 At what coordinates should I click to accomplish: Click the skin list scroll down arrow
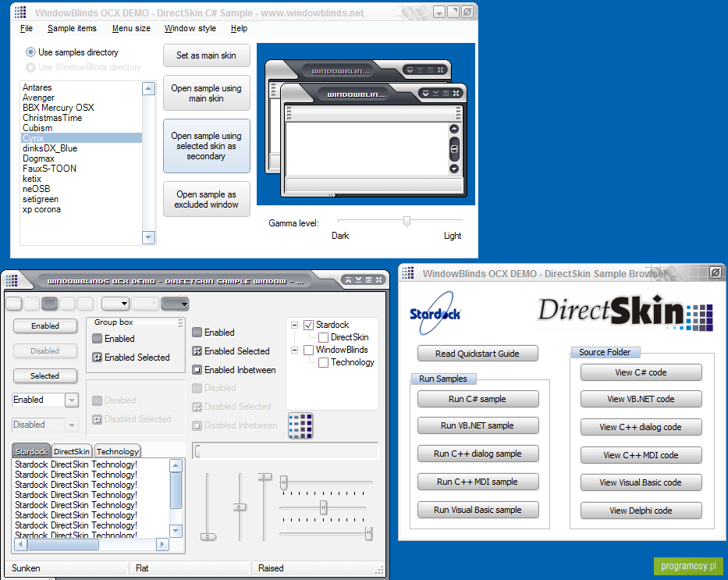[148, 237]
